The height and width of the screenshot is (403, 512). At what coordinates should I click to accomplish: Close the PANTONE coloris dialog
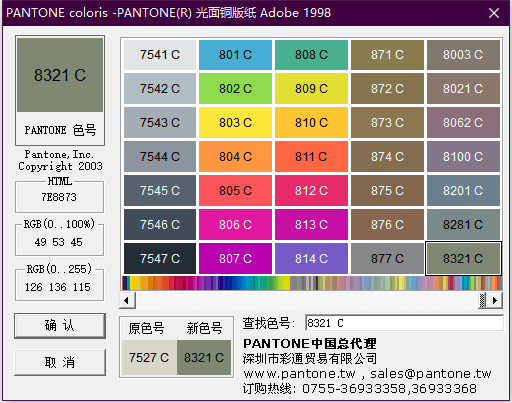point(494,13)
